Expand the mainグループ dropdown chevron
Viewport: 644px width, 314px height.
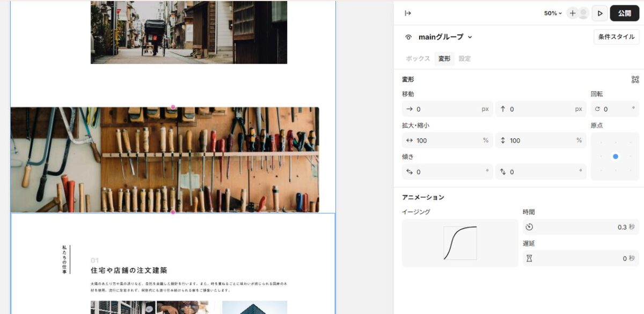point(471,37)
